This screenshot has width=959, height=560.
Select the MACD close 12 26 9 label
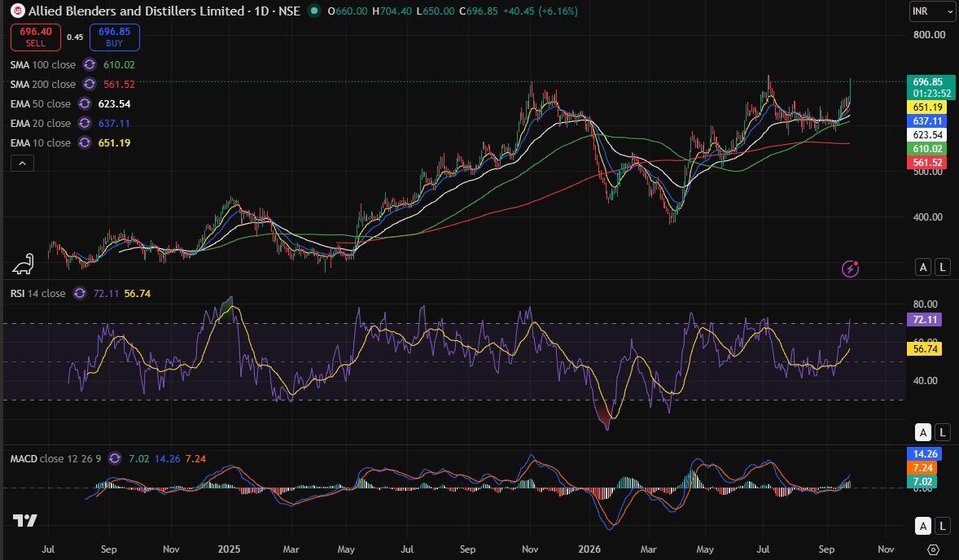[55, 458]
